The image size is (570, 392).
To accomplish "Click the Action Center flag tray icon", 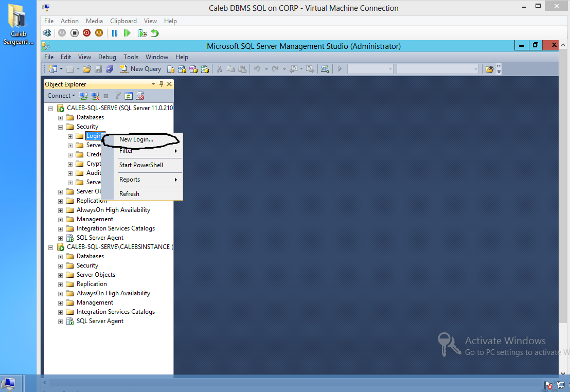I will click(x=548, y=385).
